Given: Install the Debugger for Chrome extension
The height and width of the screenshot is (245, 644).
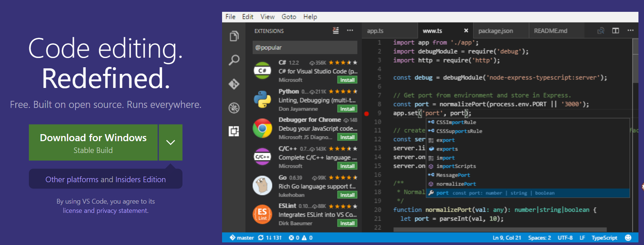Looking at the screenshot, I should click(347, 137).
